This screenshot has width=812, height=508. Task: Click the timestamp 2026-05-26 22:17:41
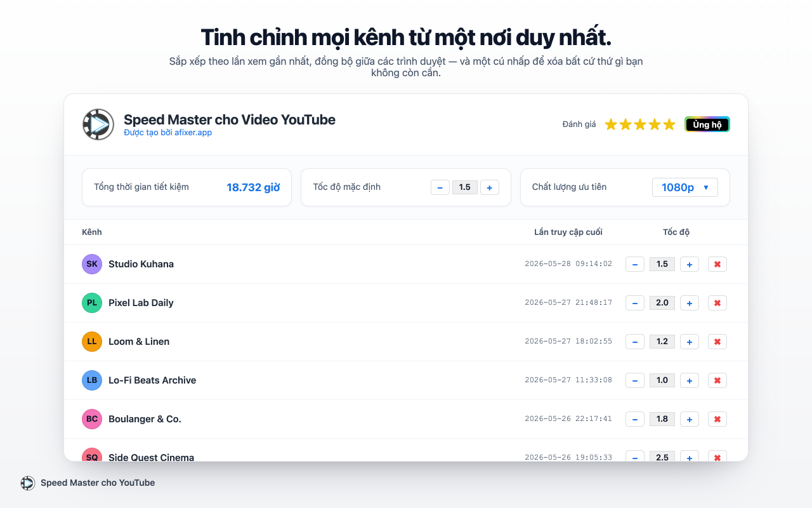pos(568,419)
